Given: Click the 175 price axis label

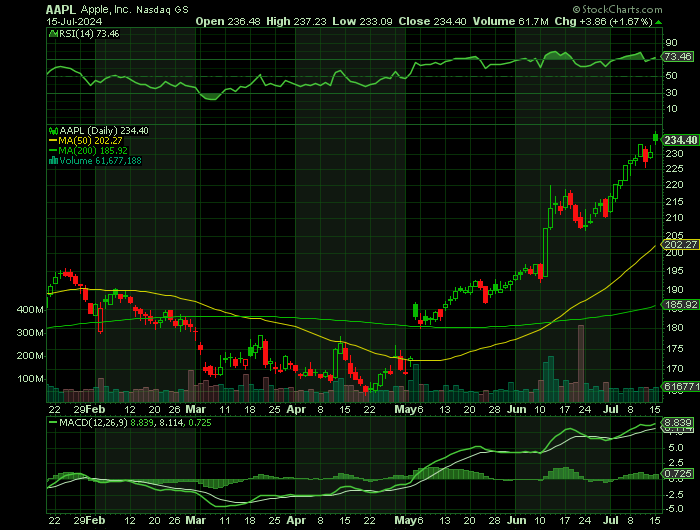Looking at the screenshot, I should click(x=674, y=349).
